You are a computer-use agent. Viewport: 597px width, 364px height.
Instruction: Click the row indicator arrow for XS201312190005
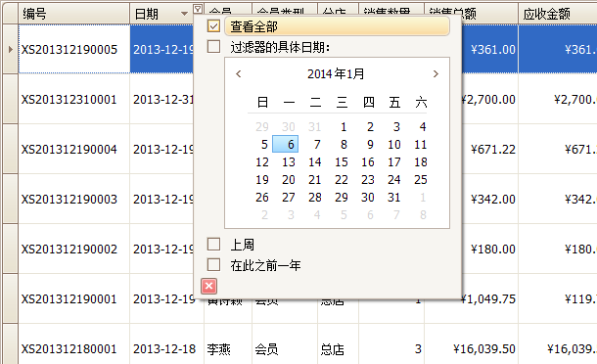11,49
